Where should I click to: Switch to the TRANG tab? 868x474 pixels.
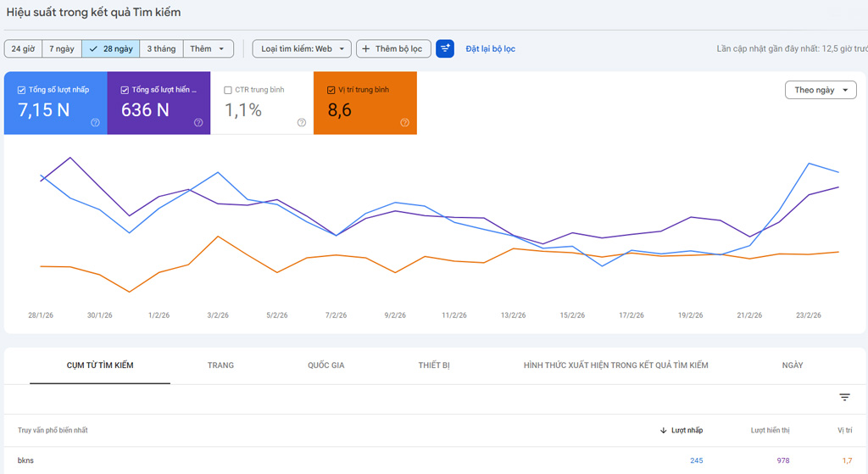pos(220,365)
